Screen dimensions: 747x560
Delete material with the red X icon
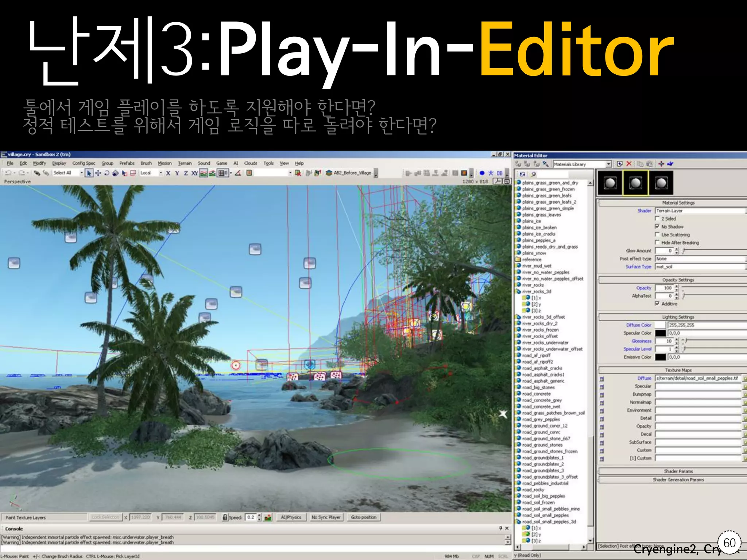pyautogui.click(x=629, y=164)
